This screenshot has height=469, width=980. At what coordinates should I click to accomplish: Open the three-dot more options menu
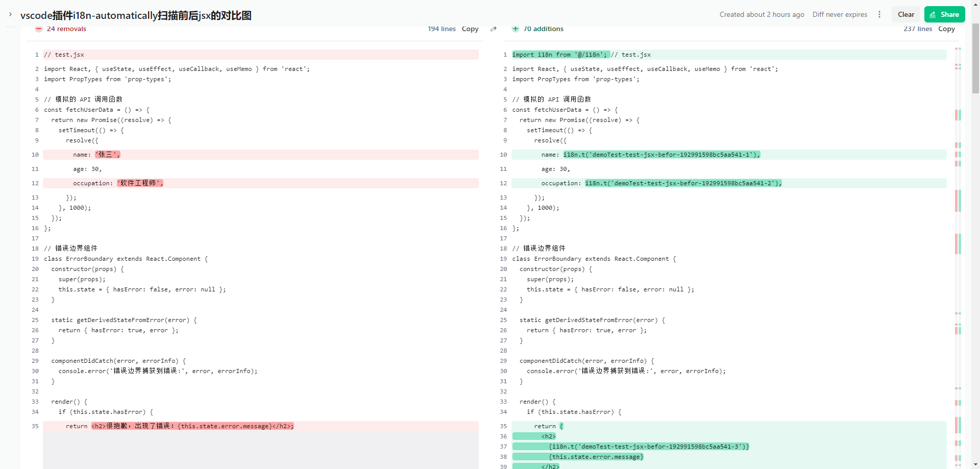(879, 14)
